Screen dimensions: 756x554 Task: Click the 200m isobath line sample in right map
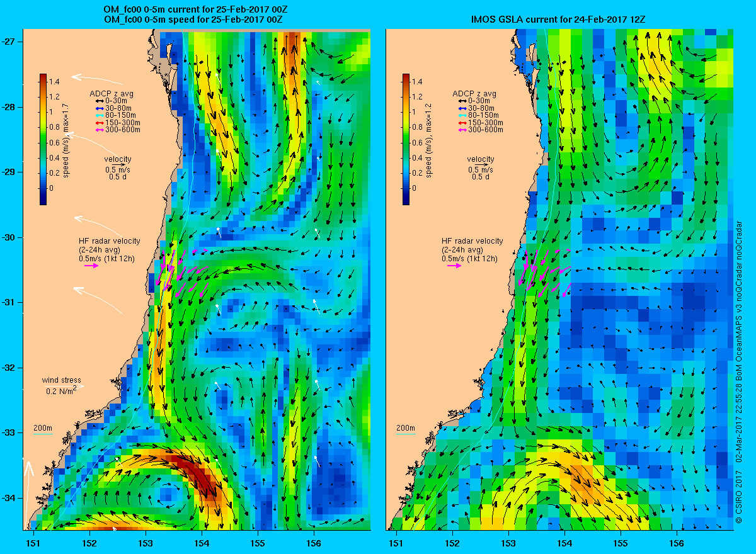click(x=405, y=434)
